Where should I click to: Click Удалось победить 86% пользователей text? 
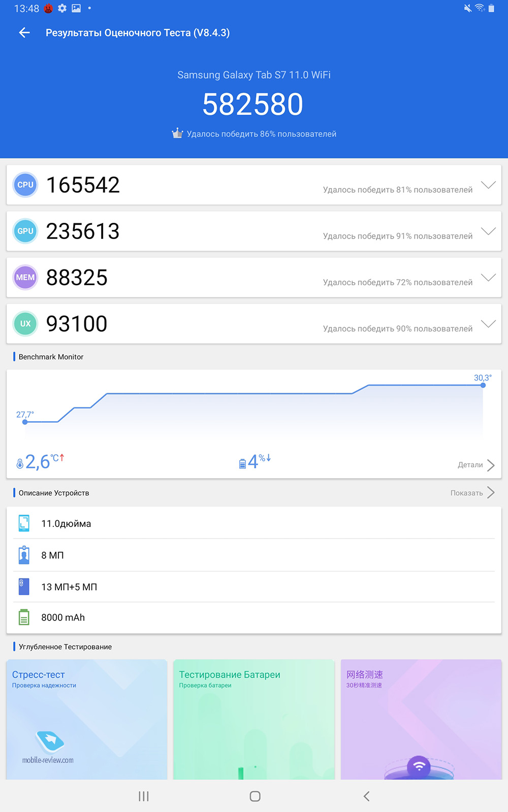(262, 134)
